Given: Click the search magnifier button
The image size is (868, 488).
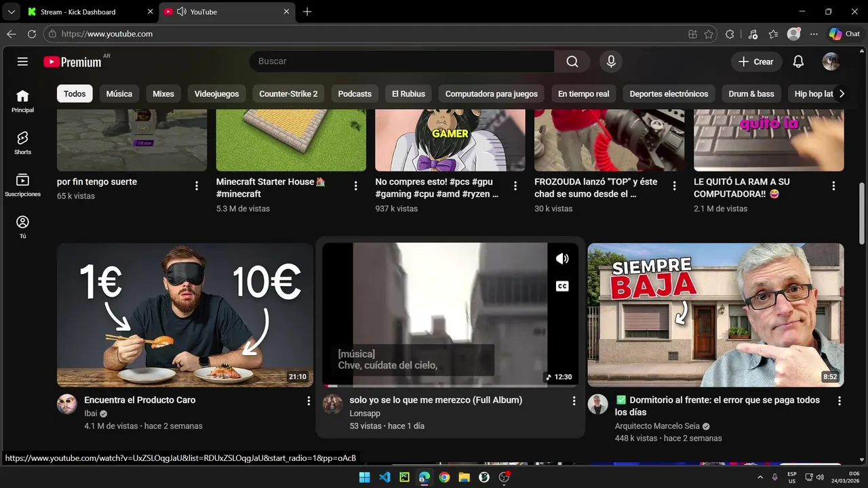Looking at the screenshot, I should (572, 62).
